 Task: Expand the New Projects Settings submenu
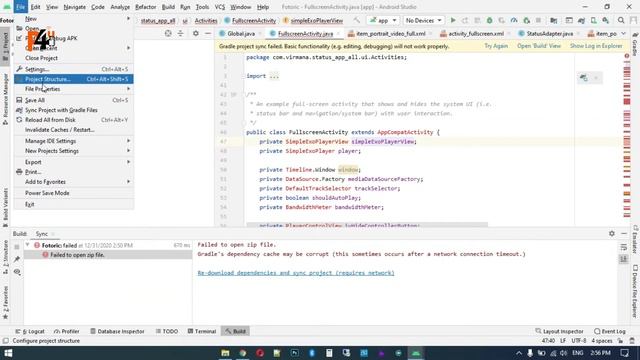coord(74,151)
